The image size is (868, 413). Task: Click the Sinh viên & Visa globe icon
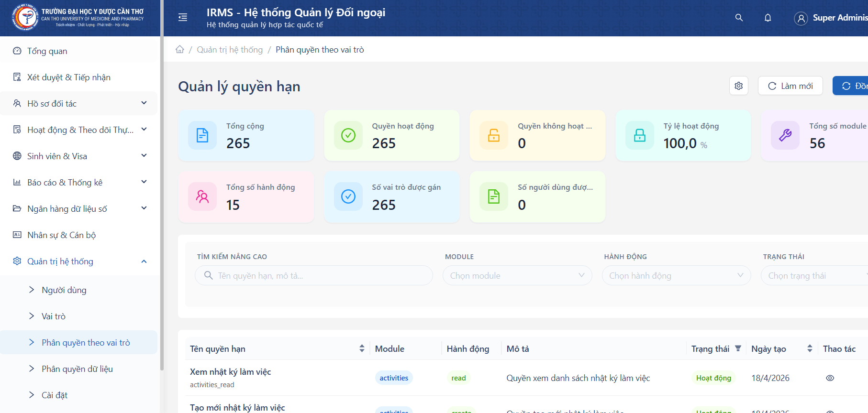tap(17, 156)
